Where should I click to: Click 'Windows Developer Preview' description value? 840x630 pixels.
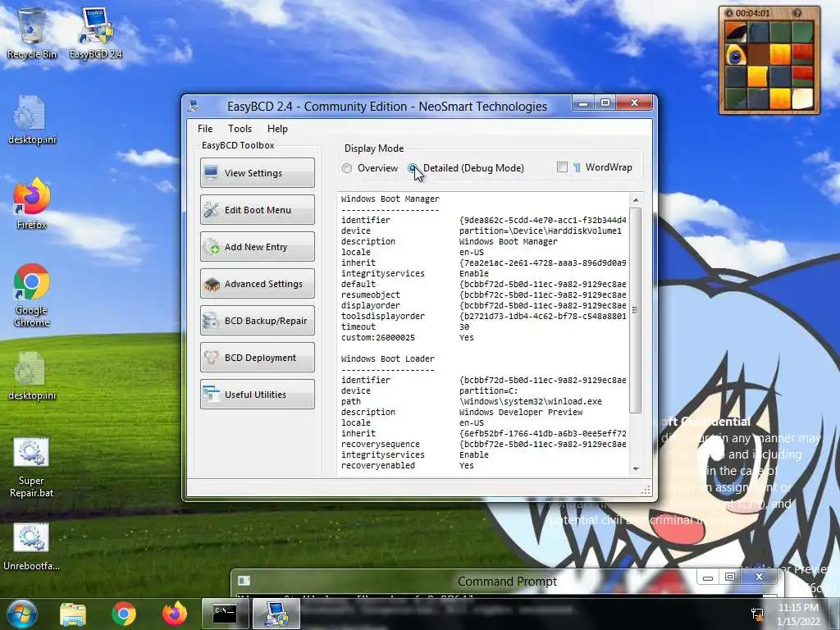pyautogui.click(x=521, y=412)
